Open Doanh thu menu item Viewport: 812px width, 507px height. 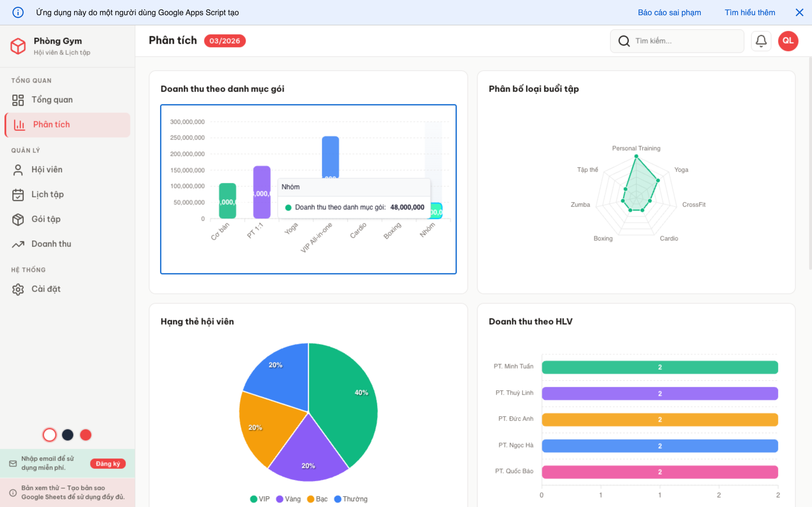point(51,244)
